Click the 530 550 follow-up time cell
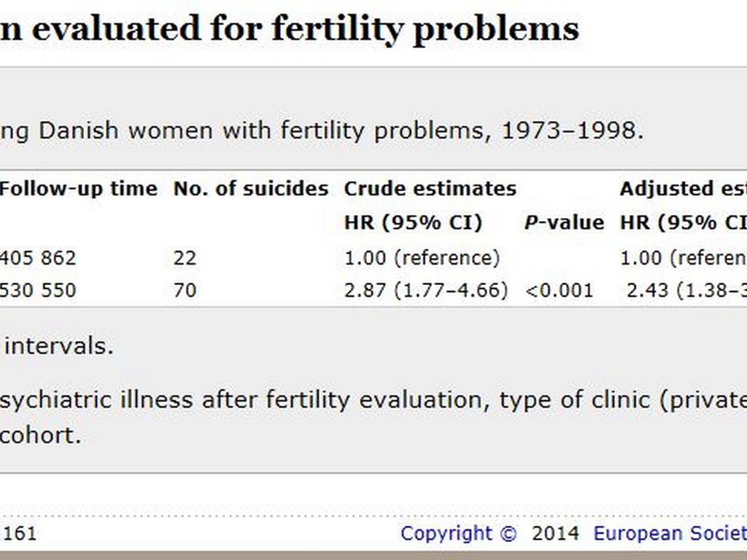747x560 pixels. point(37,290)
